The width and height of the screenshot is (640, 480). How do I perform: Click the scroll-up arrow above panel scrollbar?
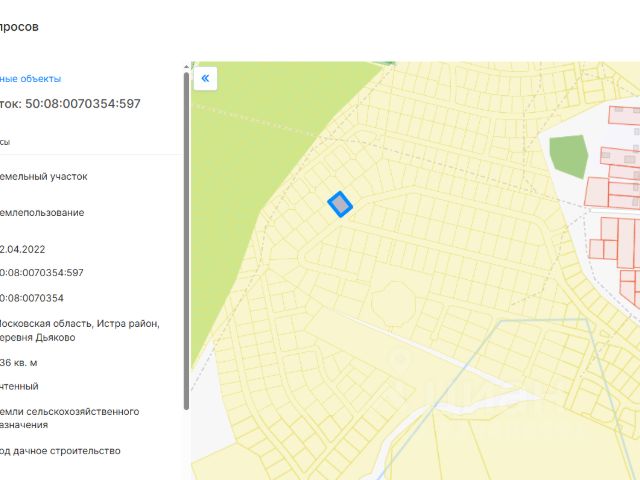coord(185,65)
